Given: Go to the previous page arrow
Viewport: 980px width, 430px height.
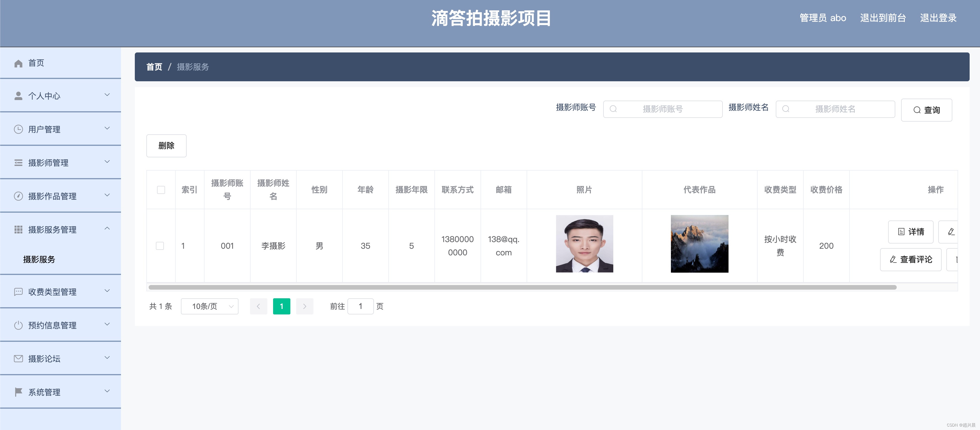Looking at the screenshot, I should coord(258,306).
